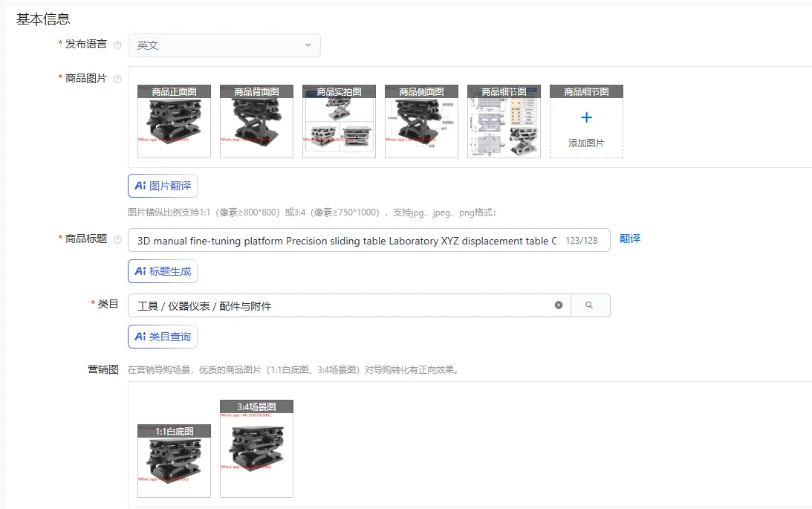Click the AI 图片翻译 button
The width and height of the screenshot is (812, 509).
163,186
